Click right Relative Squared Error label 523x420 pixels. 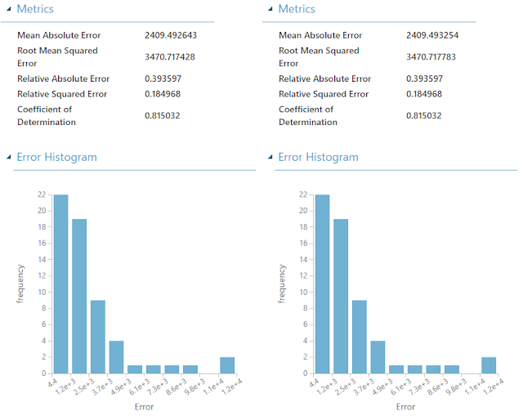(324, 94)
